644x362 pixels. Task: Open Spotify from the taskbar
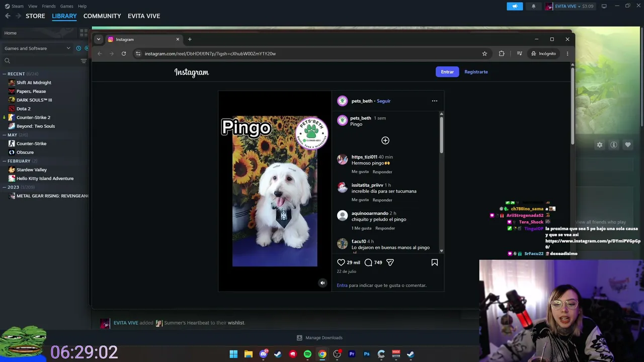(307, 354)
